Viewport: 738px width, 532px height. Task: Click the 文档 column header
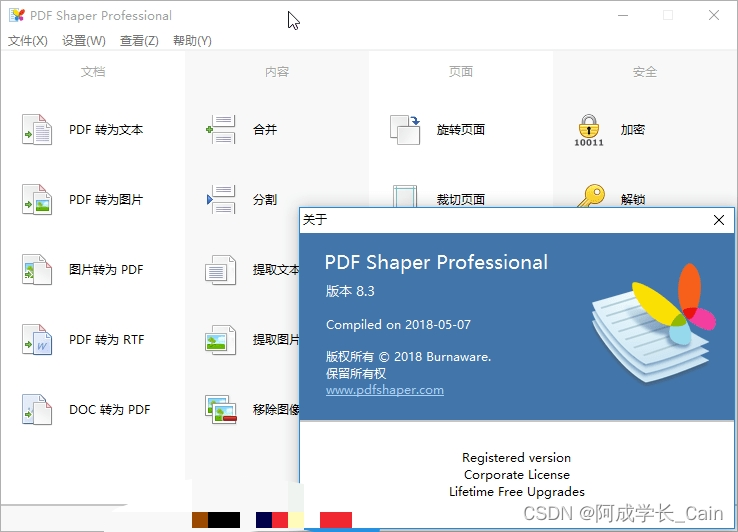(93, 72)
